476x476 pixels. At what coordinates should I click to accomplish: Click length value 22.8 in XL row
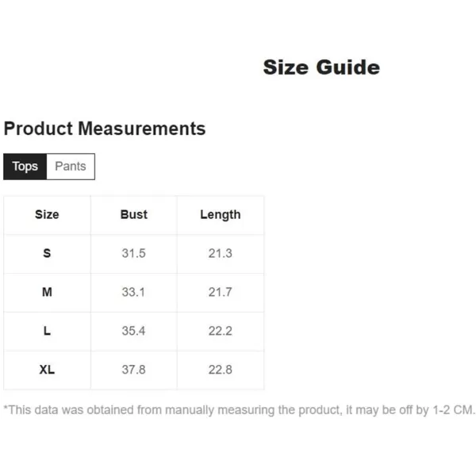[x=221, y=370]
